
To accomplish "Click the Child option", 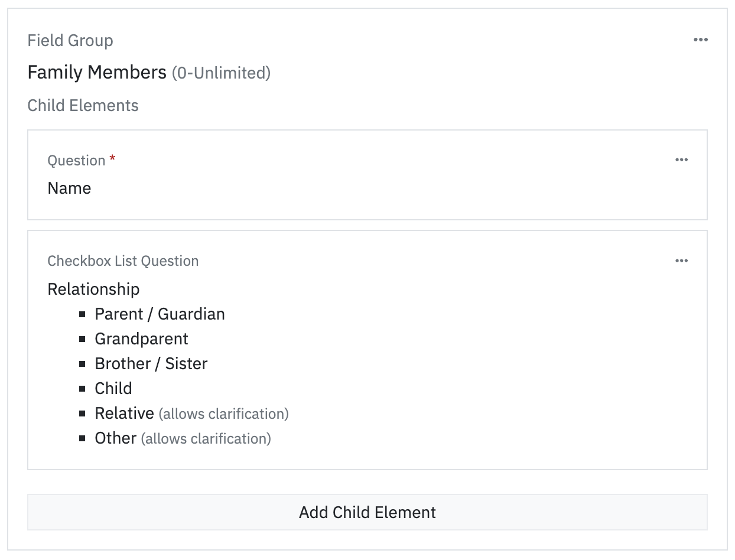I will pyautogui.click(x=113, y=388).
